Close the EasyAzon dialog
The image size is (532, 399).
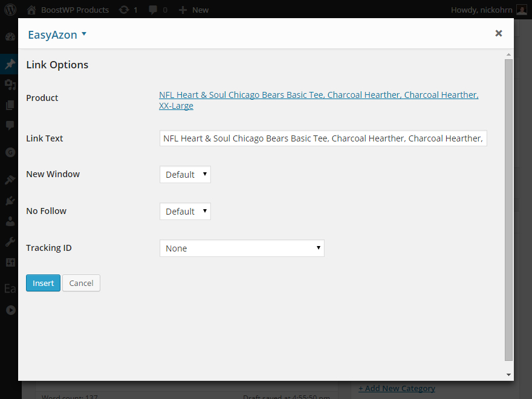coord(498,33)
